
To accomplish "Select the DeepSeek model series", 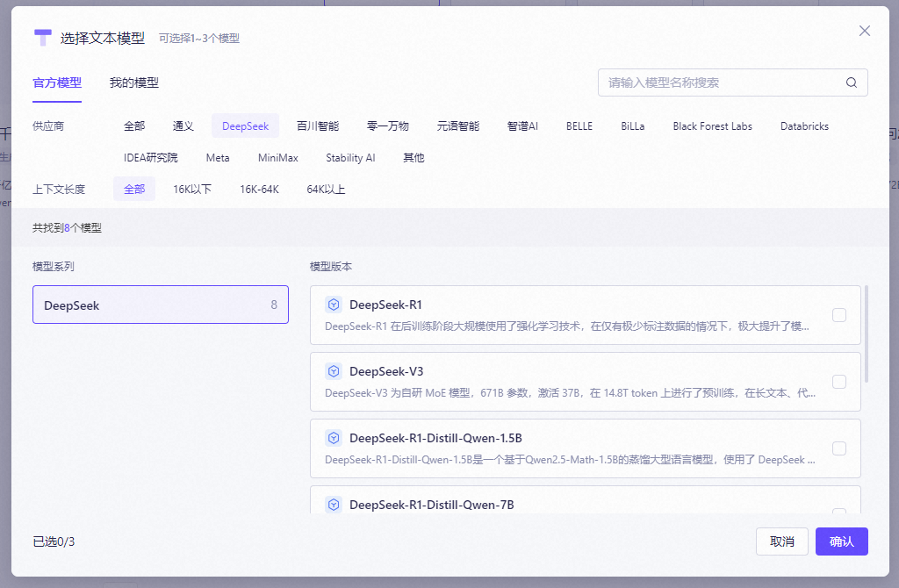I will point(161,305).
